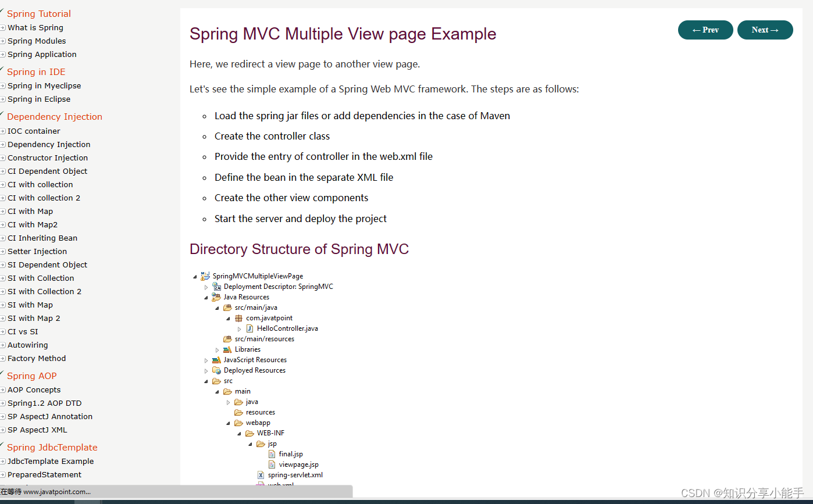
Task: Click the WEB-INF folder icon
Action: [249, 433]
